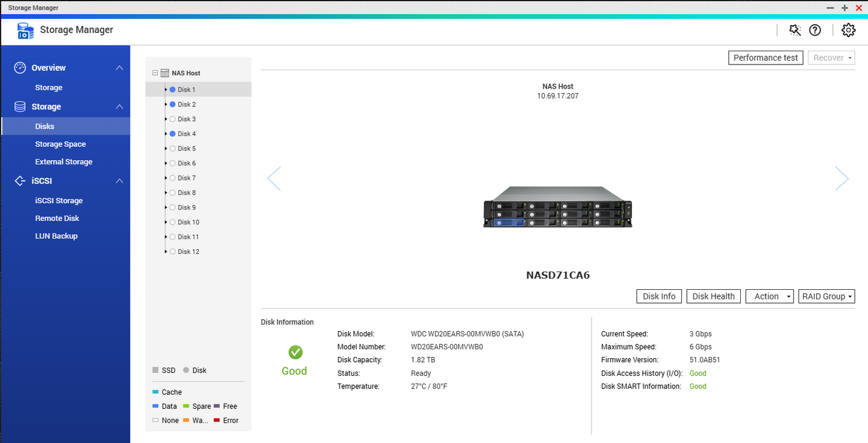Open External Storage page

(64, 162)
